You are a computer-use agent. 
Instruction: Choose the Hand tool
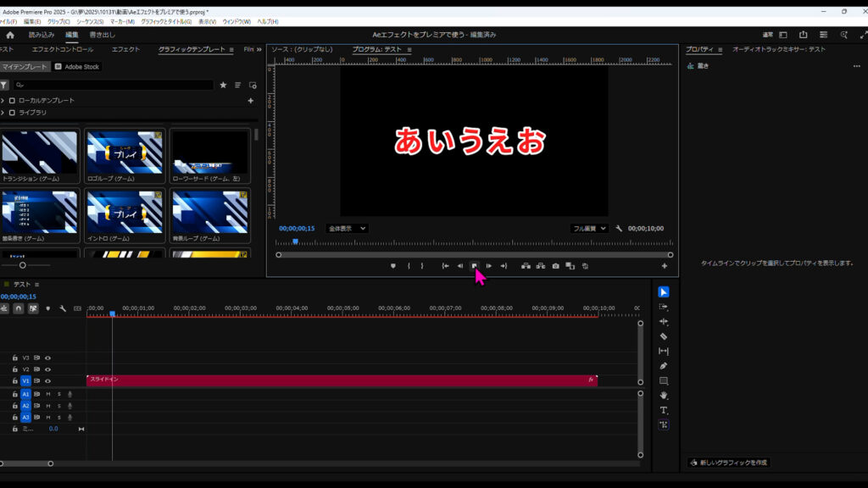(x=664, y=396)
